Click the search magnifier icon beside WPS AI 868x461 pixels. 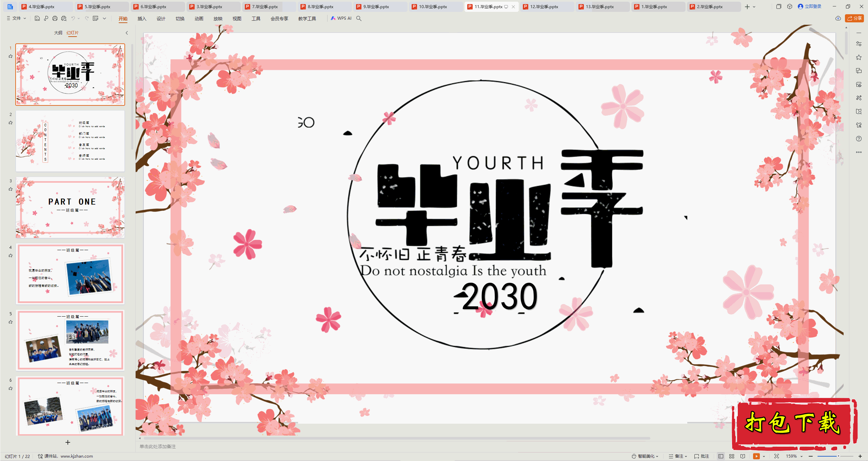[359, 18]
